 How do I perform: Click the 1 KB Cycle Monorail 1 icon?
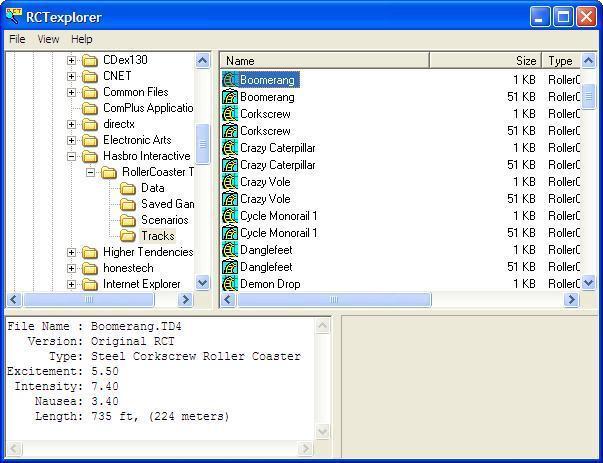[230, 216]
